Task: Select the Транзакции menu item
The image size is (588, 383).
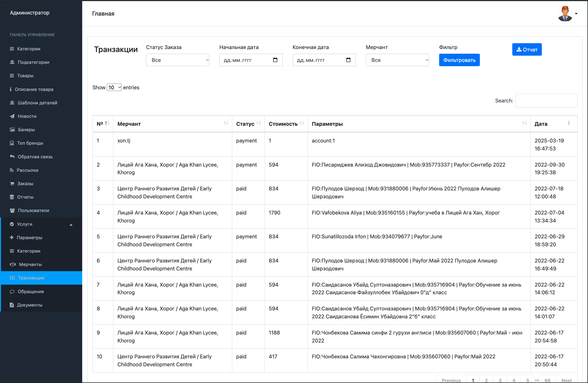Action: pyautogui.click(x=42, y=278)
